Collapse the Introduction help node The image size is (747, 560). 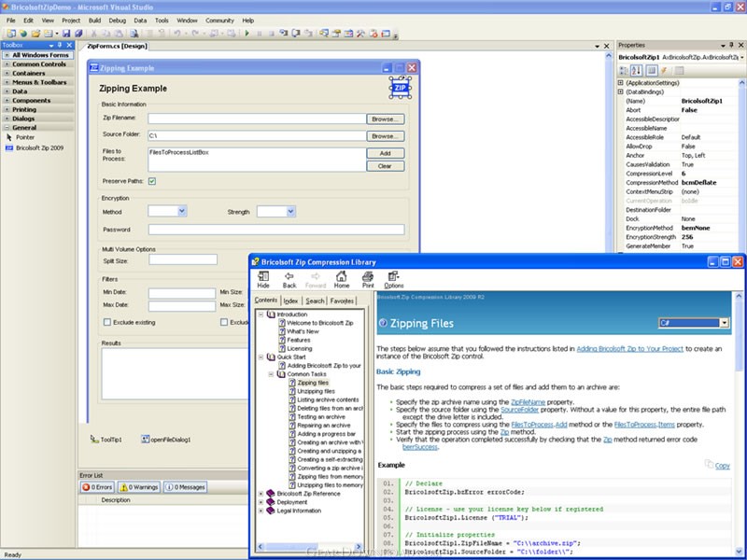pyautogui.click(x=261, y=315)
